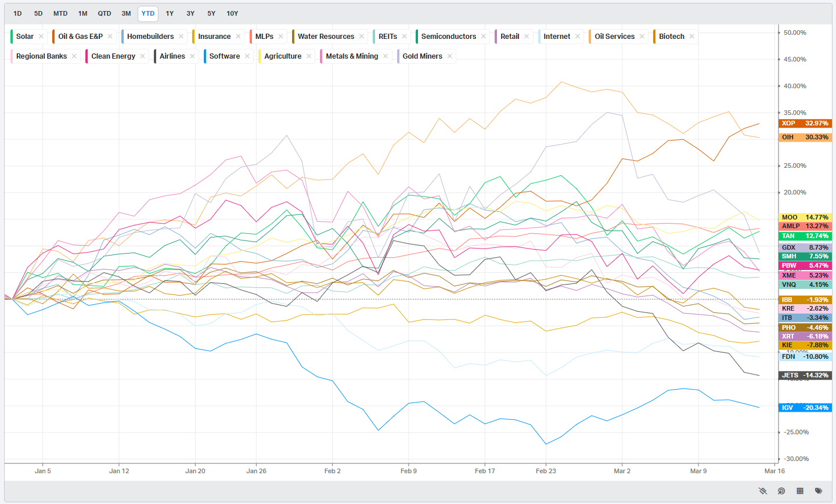Click the Gold Miners legend label
836x504 pixels.
(423, 56)
